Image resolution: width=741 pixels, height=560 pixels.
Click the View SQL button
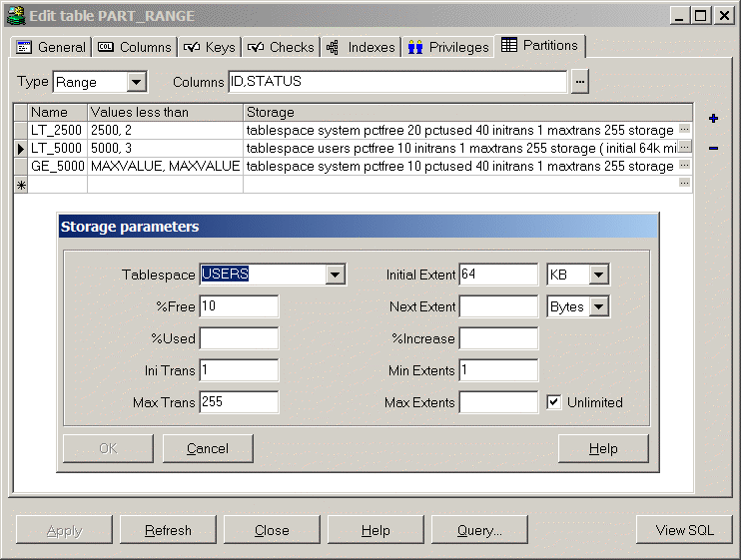tap(684, 530)
